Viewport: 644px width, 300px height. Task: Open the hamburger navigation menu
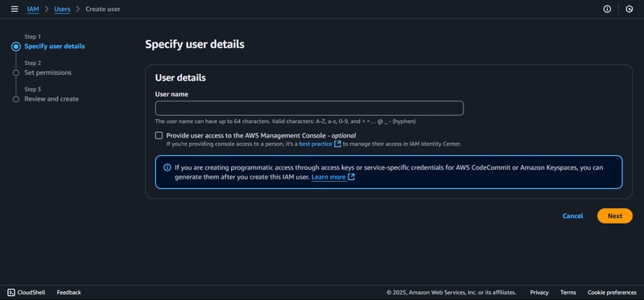pyautogui.click(x=14, y=9)
